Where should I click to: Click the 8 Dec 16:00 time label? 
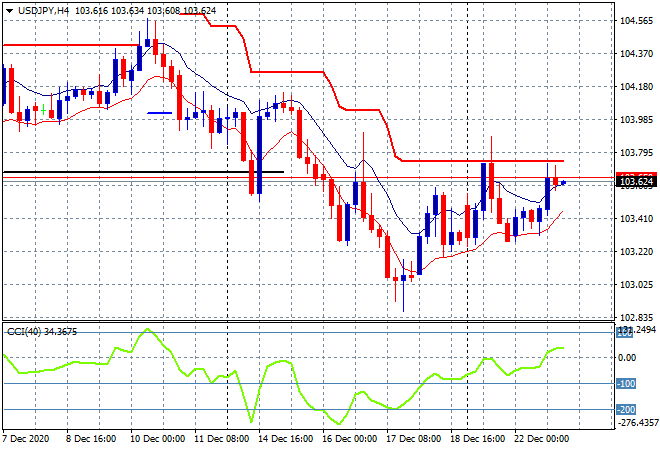coord(91,439)
